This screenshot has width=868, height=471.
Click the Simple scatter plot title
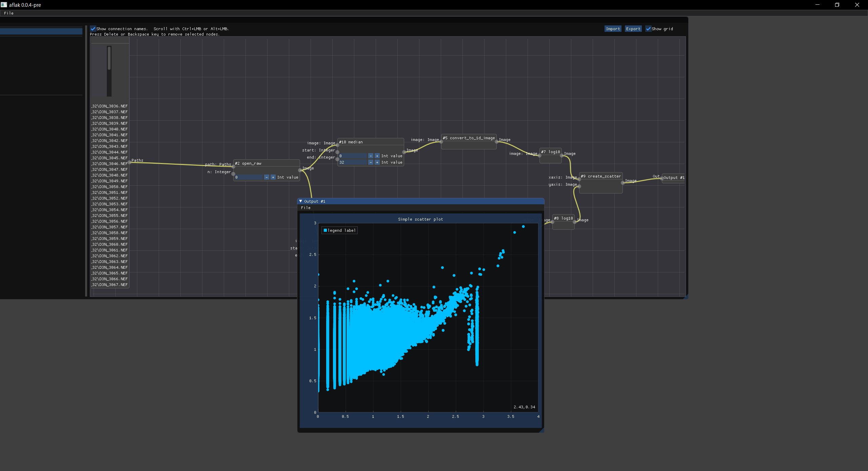pyautogui.click(x=420, y=219)
